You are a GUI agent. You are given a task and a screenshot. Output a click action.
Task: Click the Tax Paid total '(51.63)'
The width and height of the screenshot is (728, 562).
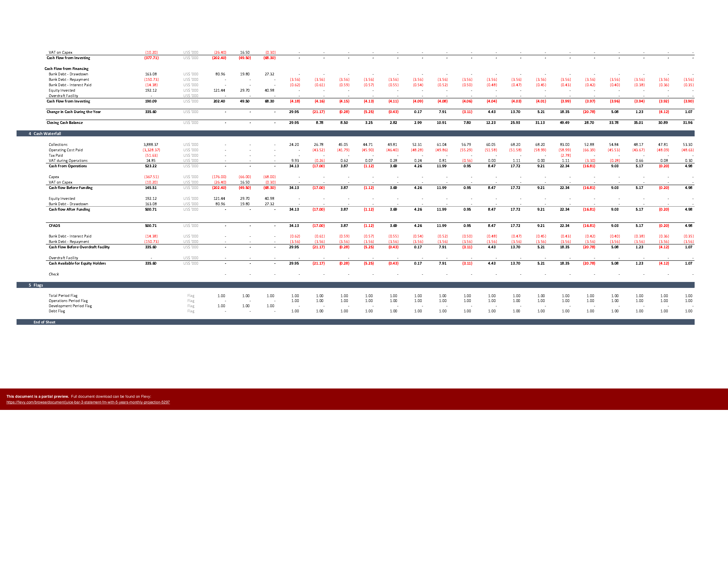[x=151, y=155]
